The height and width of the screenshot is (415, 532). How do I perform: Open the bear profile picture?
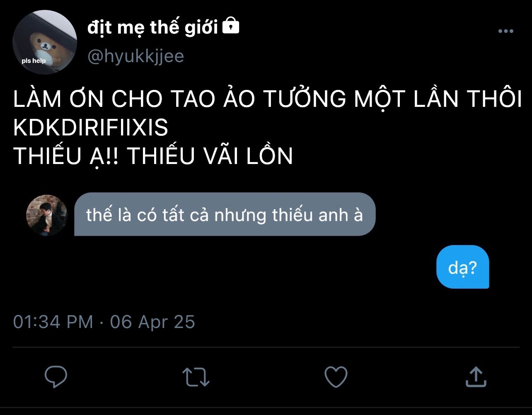44,42
